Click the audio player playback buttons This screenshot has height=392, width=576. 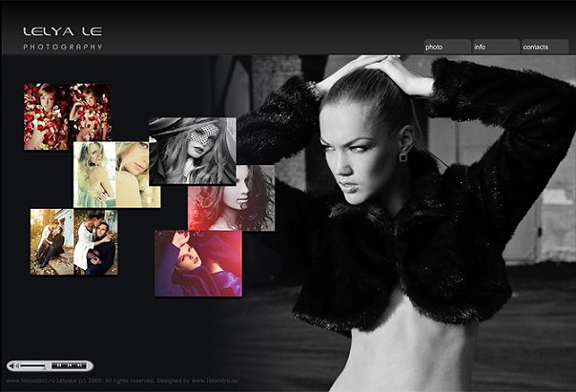pyautogui.click(x=69, y=365)
